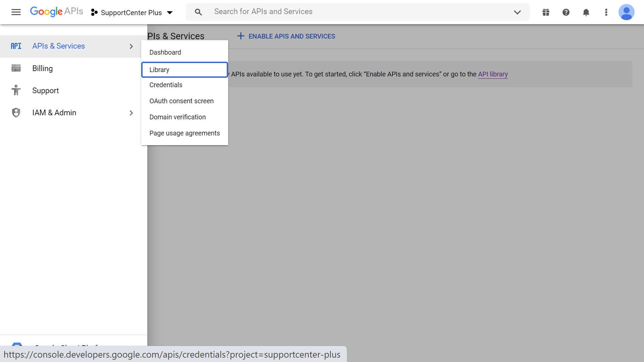Expand the APIs & Services submenu chevron
The width and height of the screenshot is (644, 362).
pos(131,46)
